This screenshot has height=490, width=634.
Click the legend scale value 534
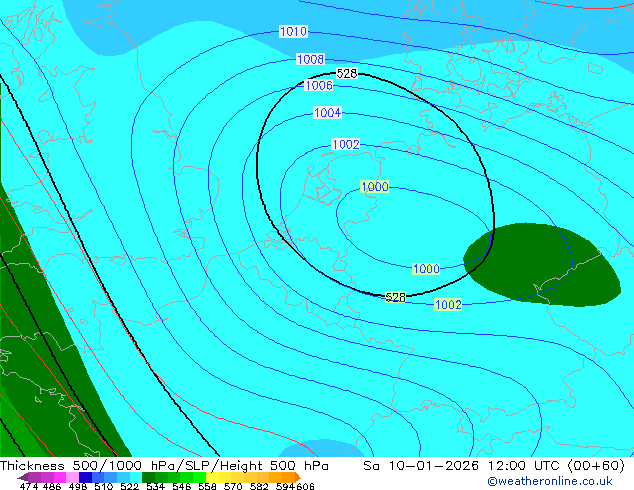(x=155, y=486)
